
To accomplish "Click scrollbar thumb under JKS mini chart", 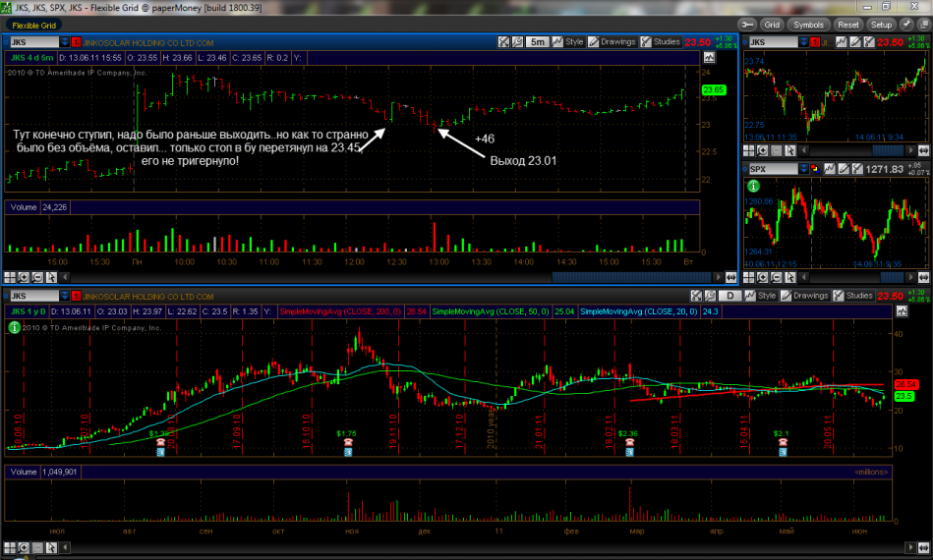I will tap(887, 150).
